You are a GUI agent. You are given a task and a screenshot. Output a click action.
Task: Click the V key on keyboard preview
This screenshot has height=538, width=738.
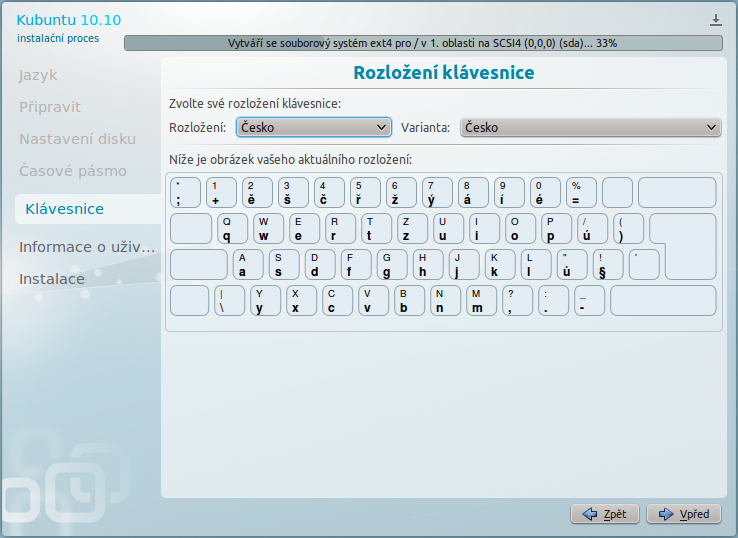point(373,300)
